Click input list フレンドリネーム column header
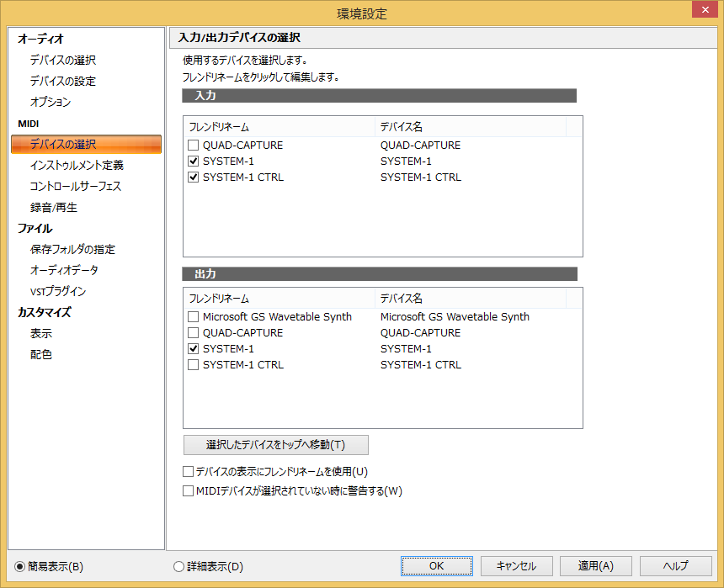 tap(279, 127)
